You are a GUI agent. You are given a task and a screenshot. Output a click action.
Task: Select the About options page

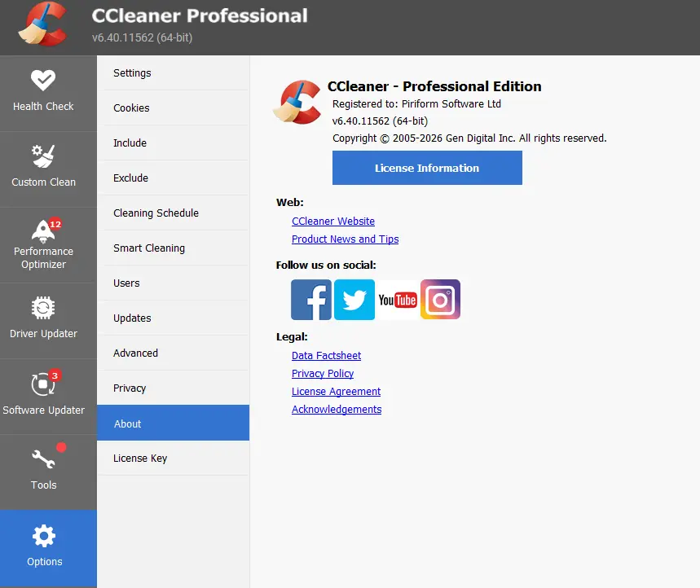click(x=173, y=423)
